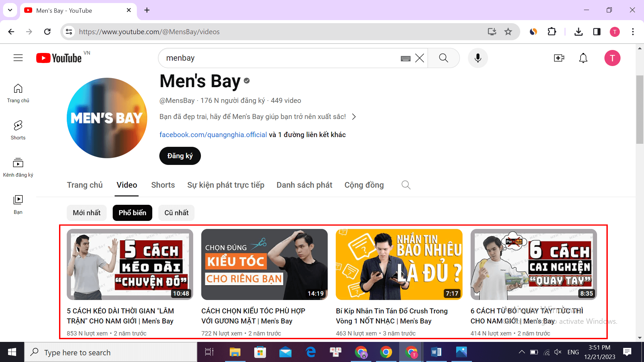The height and width of the screenshot is (362, 644).
Task: Open the Chrome profile avatar
Action: coord(614,32)
